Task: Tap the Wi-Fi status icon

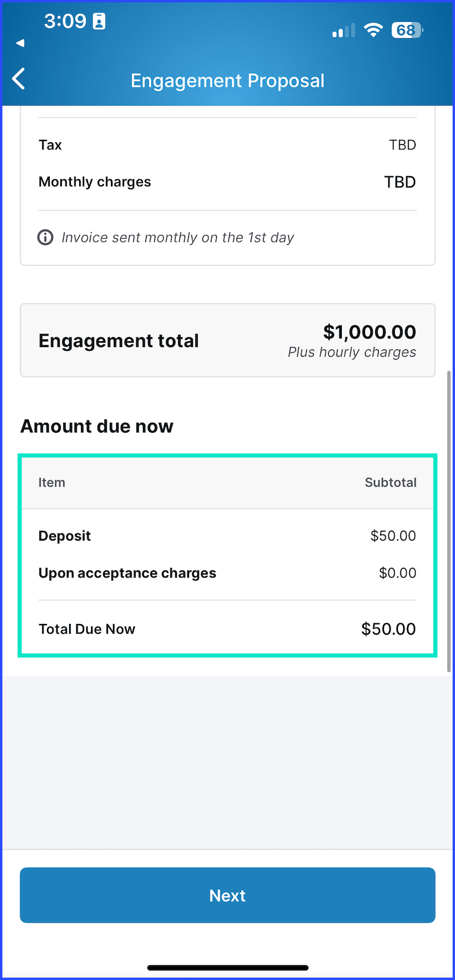Action: pyautogui.click(x=373, y=30)
